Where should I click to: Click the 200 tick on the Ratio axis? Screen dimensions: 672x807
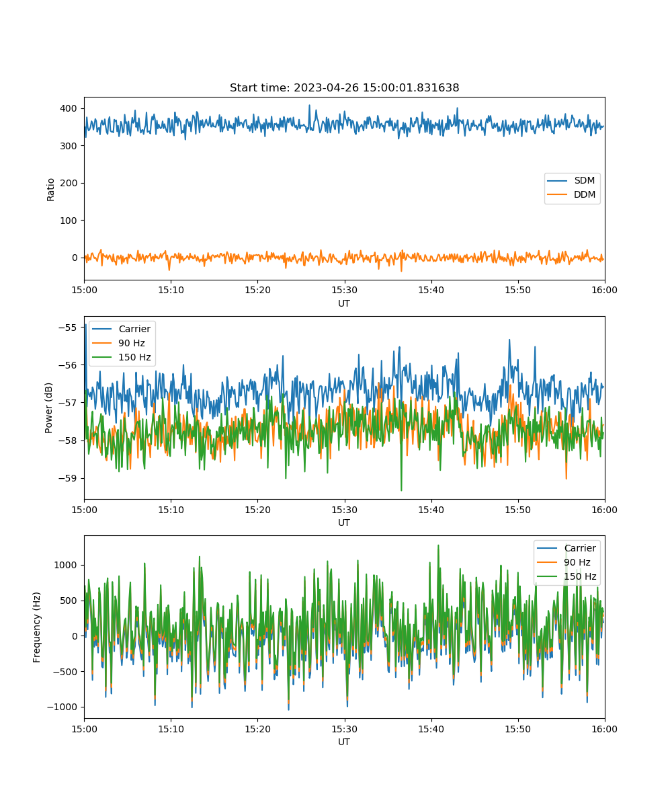pyautogui.click(x=70, y=183)
